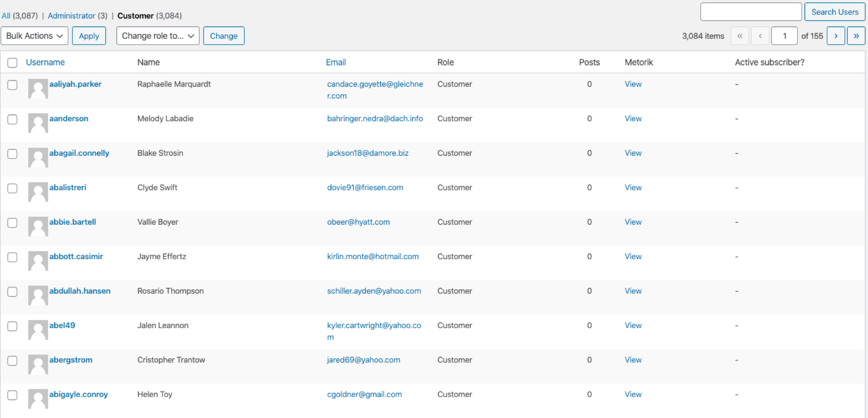
Task: Click the avatar icon for aaliyah.parker
Action: [x=38, y=89]
